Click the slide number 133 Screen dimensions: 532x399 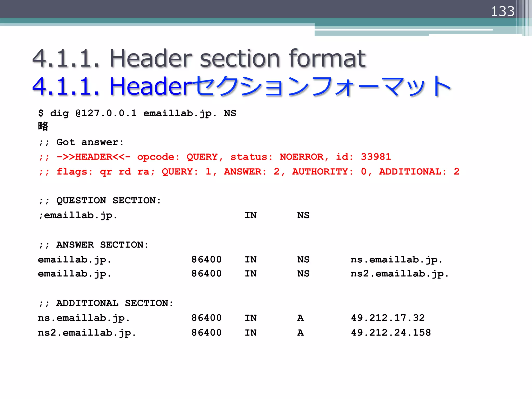tap(502, 12)
